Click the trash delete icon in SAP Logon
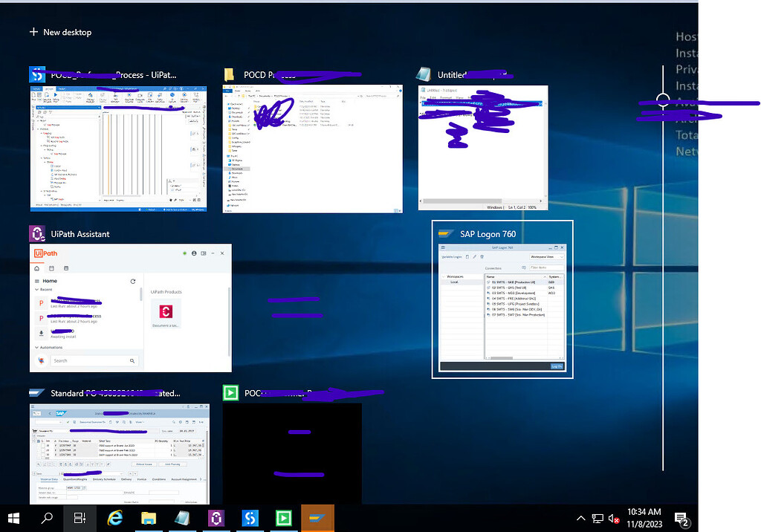 [482, 257]
